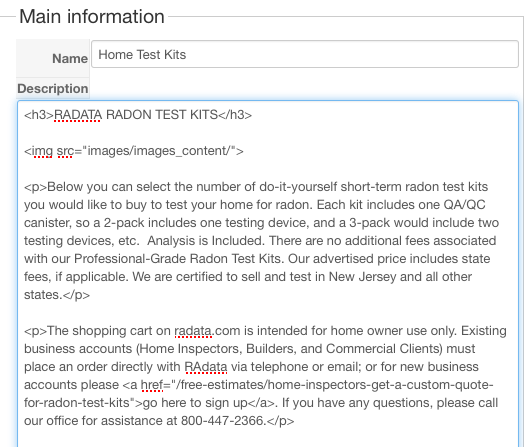Screen dimensions: 524x447
Task: Click the Name field containing Home Test Kits
Action: 305,54
